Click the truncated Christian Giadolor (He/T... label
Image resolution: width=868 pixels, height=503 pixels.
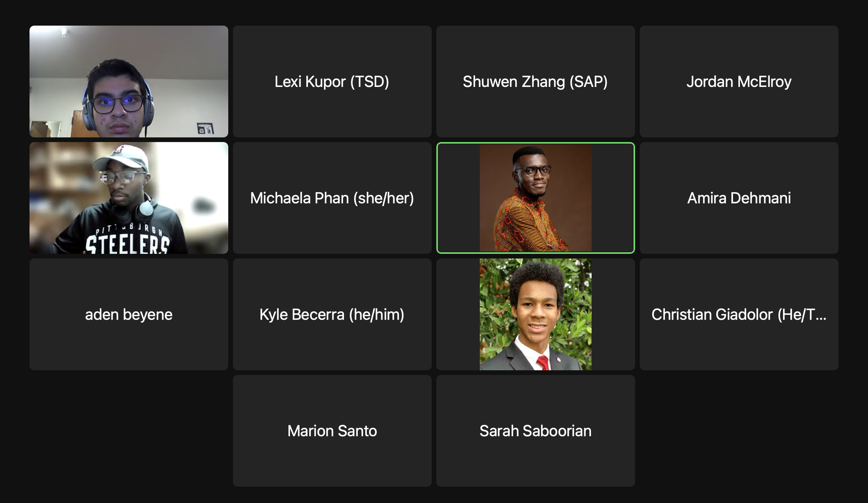[739, 315]
